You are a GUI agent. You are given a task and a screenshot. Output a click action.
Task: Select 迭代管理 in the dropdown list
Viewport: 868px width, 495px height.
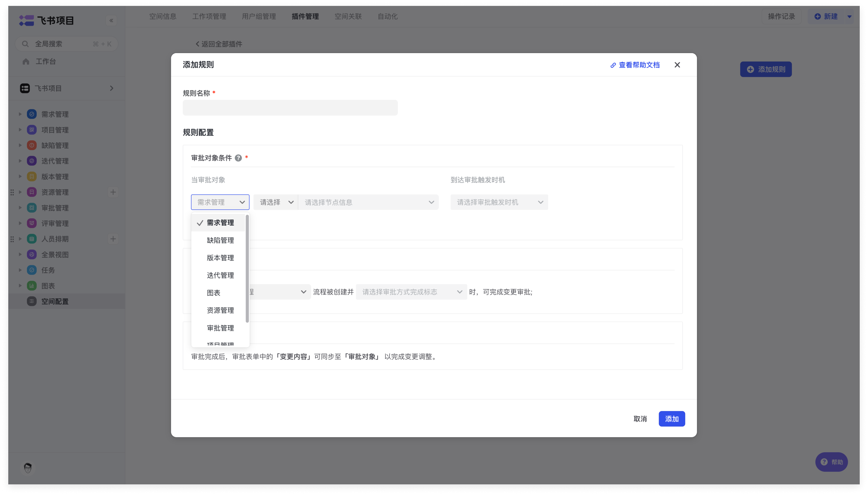pyautogui.click(x=218, y=275)
